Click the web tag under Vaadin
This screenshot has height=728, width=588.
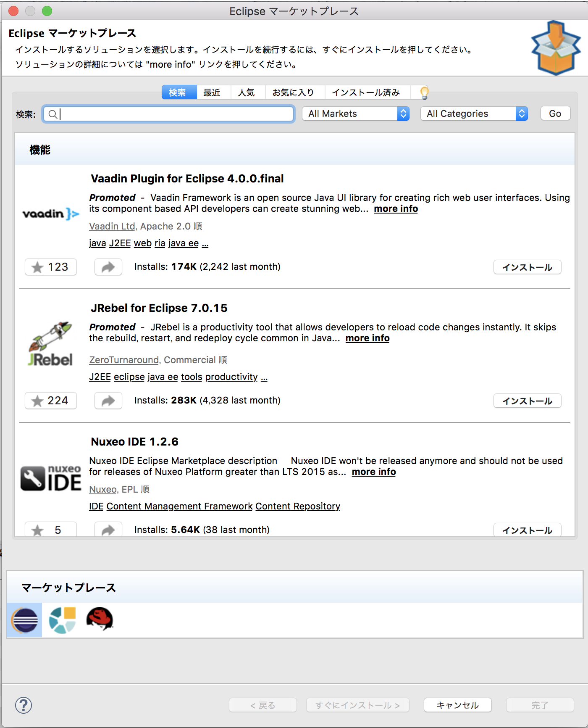tap(143, 243)
